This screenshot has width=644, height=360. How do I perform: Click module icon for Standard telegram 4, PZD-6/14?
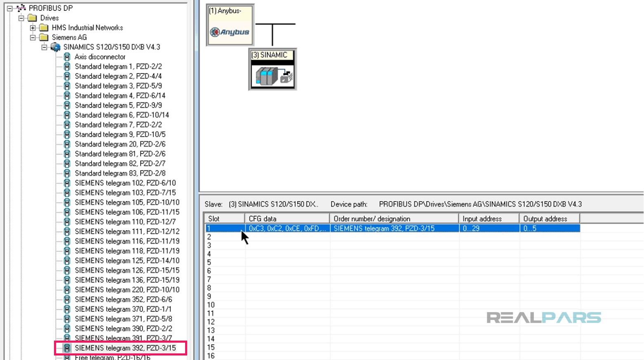click(x=67, y=96)
